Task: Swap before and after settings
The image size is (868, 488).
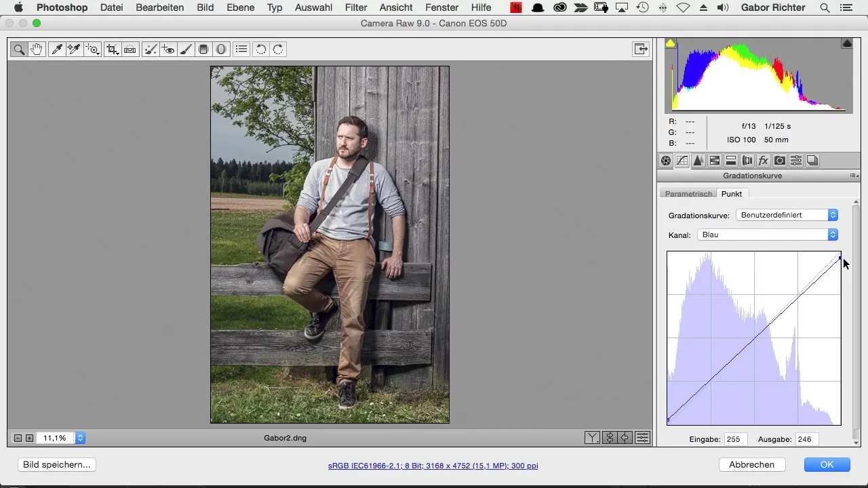Action: click(x=610, y=438)
